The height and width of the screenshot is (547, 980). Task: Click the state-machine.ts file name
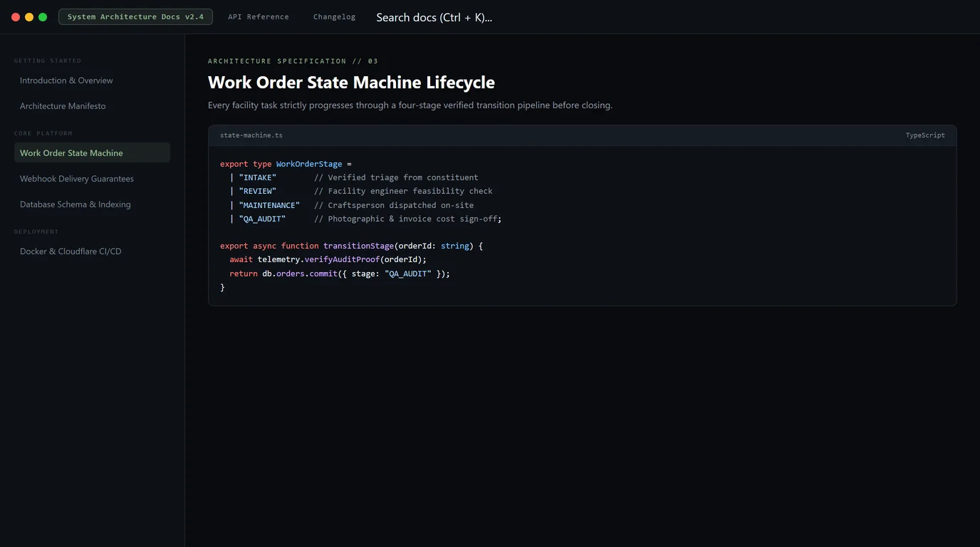point(251,135)
